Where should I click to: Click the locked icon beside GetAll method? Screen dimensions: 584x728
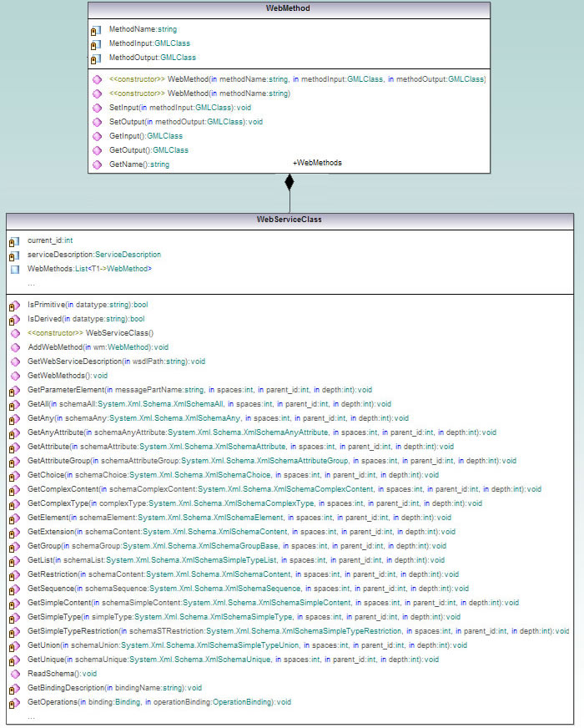14,405
